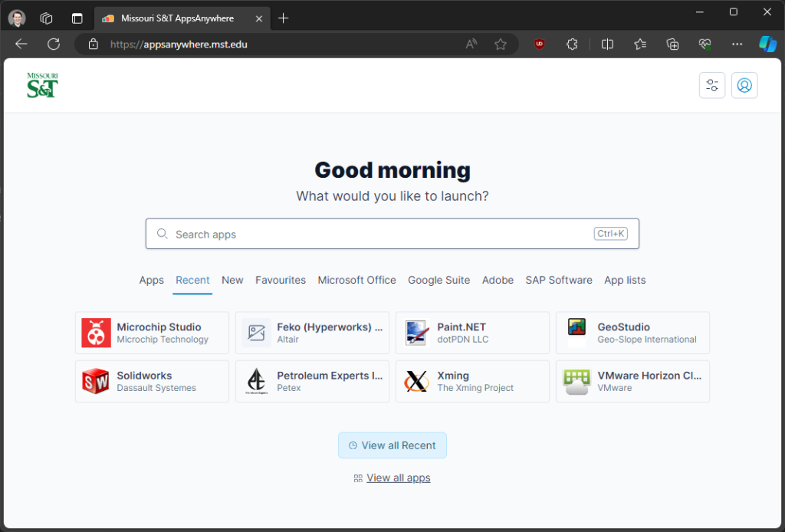This screenshot has width=785, height=532.
Task: Click the site lock information icon
Action: click(x=93, y=44)
